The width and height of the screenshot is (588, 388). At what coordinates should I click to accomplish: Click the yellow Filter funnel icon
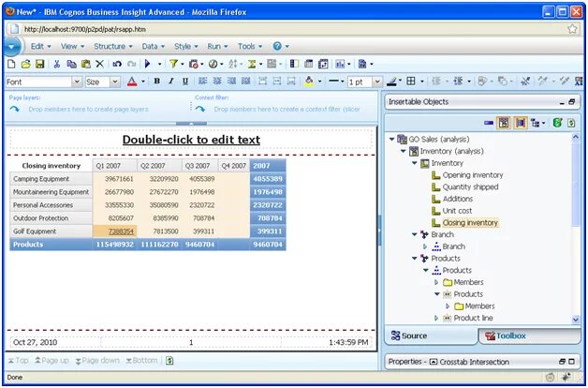(x=173, y=64)
